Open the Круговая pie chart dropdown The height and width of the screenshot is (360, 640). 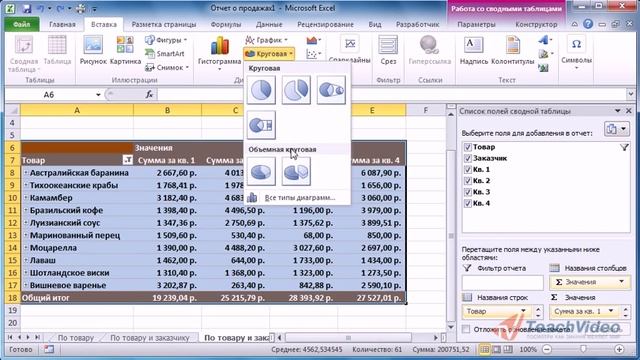point(269,53)
